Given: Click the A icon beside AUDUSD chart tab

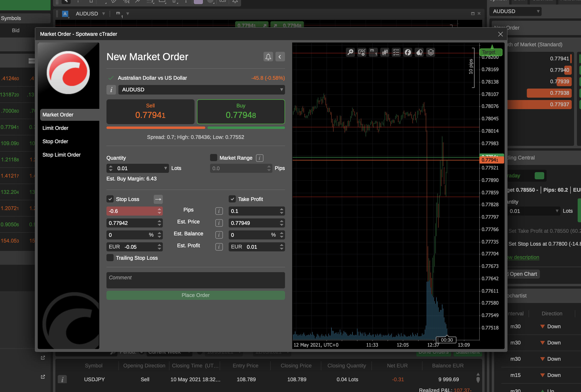Looking at the screenshot, I should tap(65, 14).
